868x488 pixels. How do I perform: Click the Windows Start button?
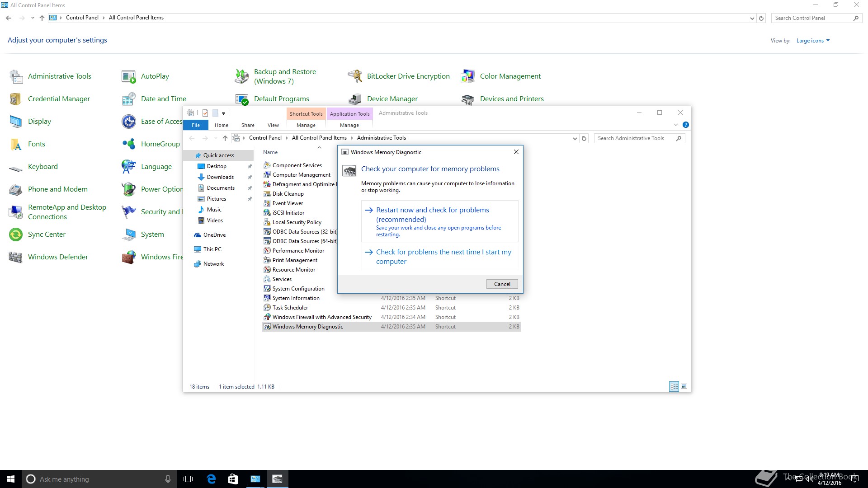click(x=11, y=479)
